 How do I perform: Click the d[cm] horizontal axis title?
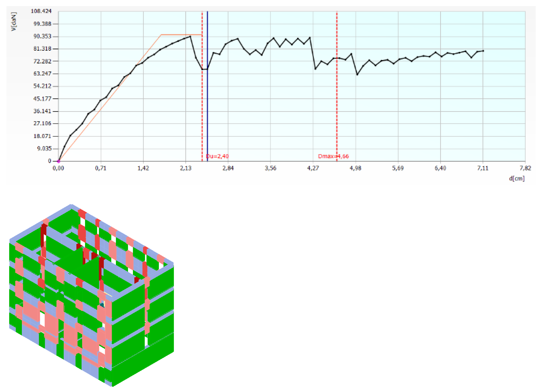(x=517, y=179)
